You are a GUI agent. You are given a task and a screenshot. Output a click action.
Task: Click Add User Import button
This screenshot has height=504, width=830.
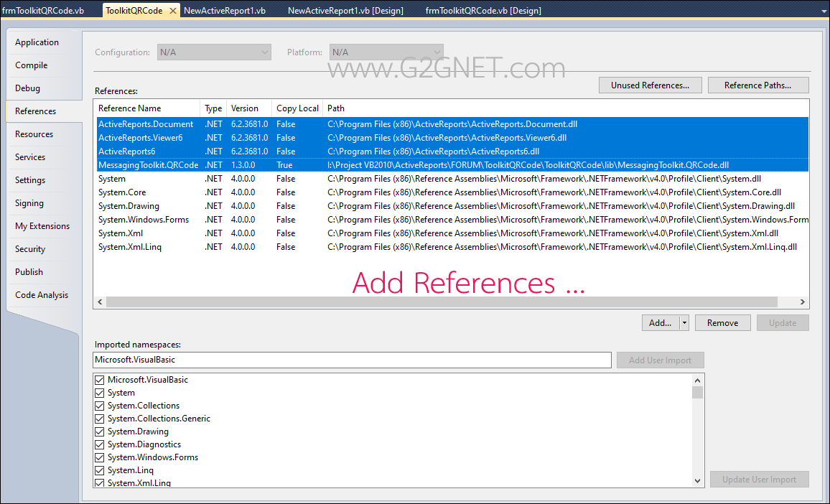click(x=660, y=360)
